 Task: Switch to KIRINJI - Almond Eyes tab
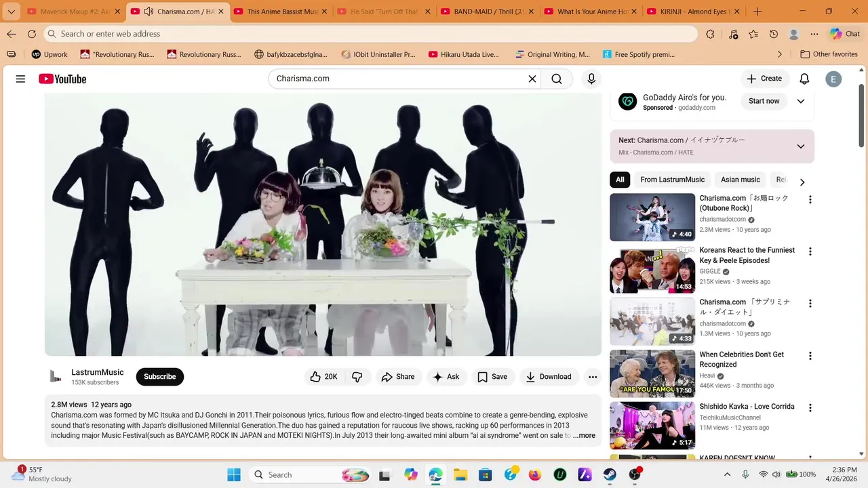coord(694,12)
